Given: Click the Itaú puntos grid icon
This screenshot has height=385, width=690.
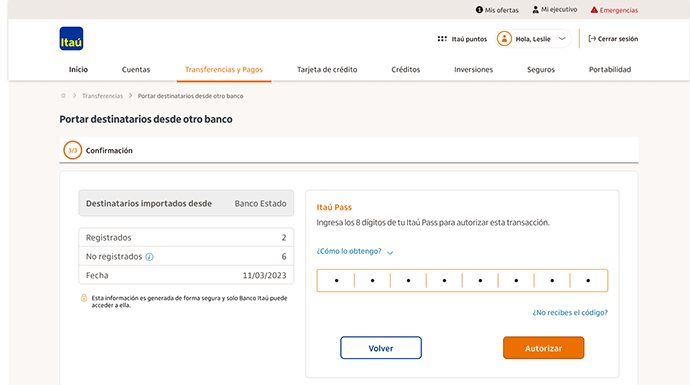Looking at the screenshot, I should [x=442, y=39].
